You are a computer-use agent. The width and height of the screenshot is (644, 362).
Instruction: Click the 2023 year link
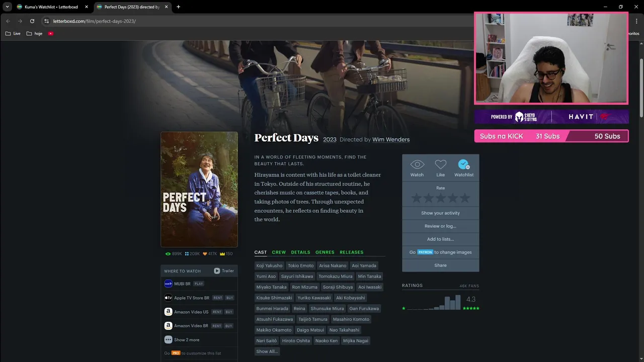pyautogui.click(x=330, y=140)
